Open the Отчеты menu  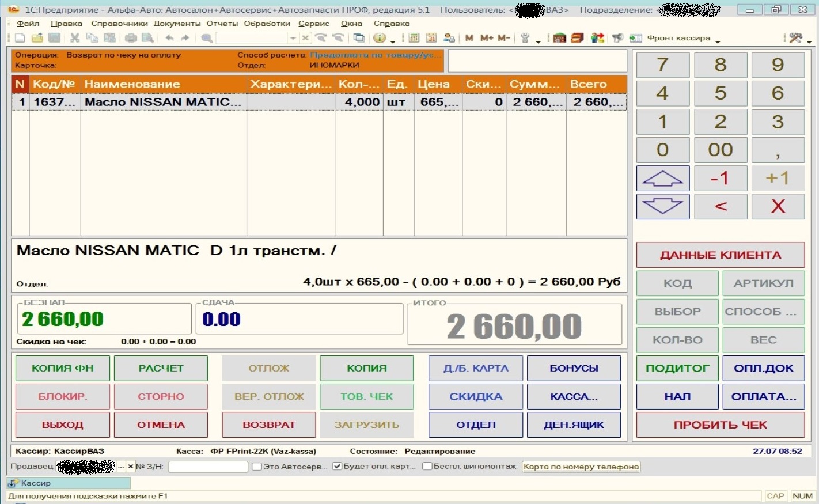(x=222, y=24)
